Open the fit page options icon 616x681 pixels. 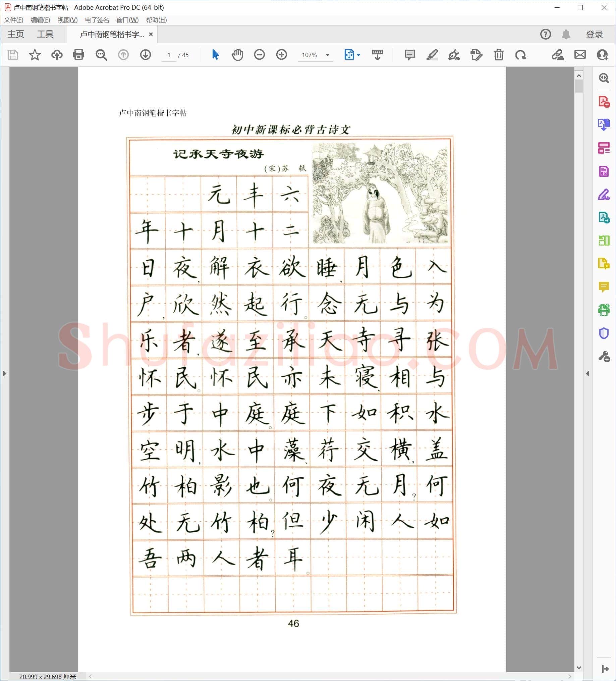(349, 54)
